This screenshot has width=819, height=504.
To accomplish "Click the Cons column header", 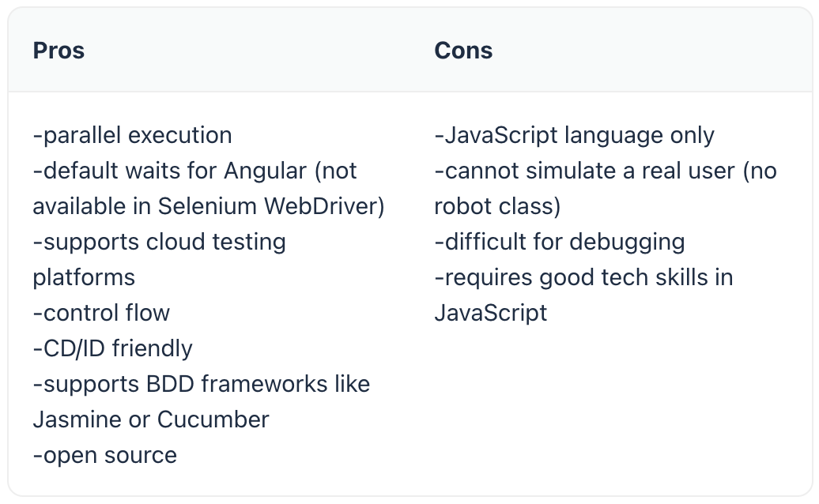I will 463,51.
